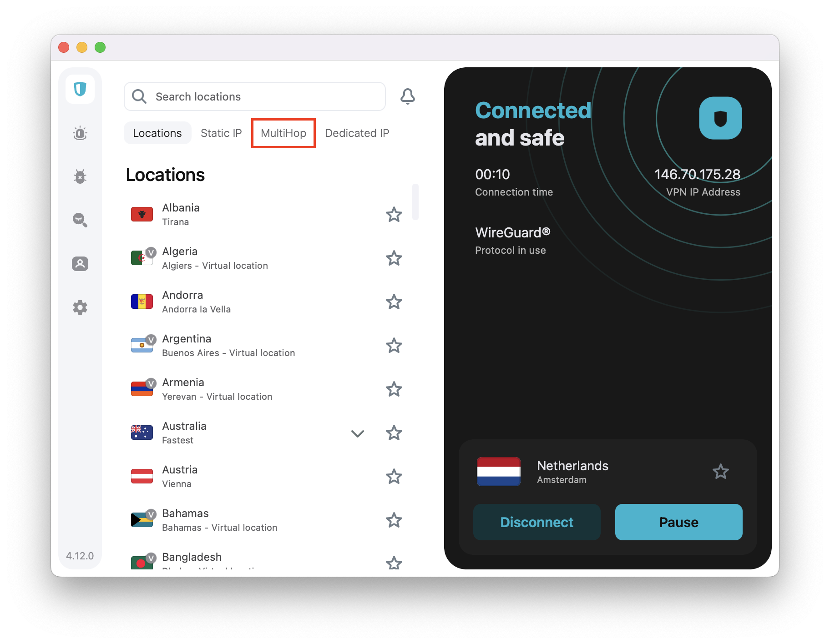Screen dimensions: 830x644
Task: Click the Disconnect button
Action: [537, 522]
